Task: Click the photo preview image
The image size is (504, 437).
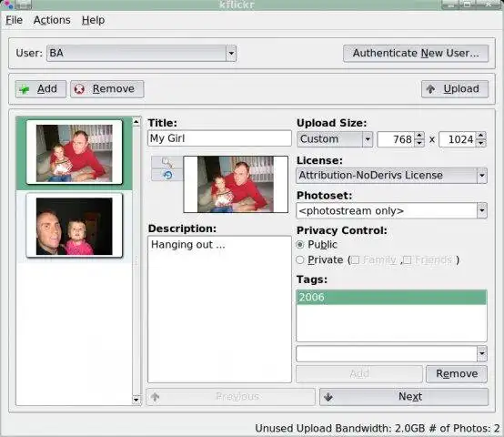Action: pos(236,184)
